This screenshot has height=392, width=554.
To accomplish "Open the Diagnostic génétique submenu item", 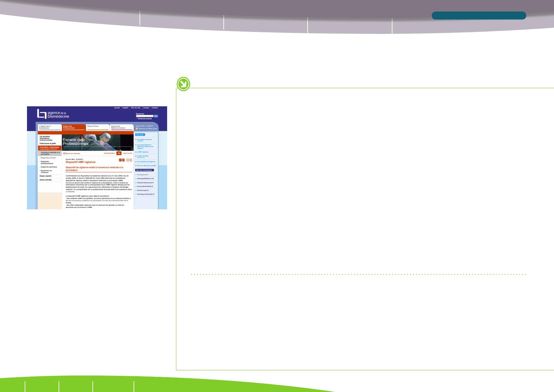I will coord(50,167).
